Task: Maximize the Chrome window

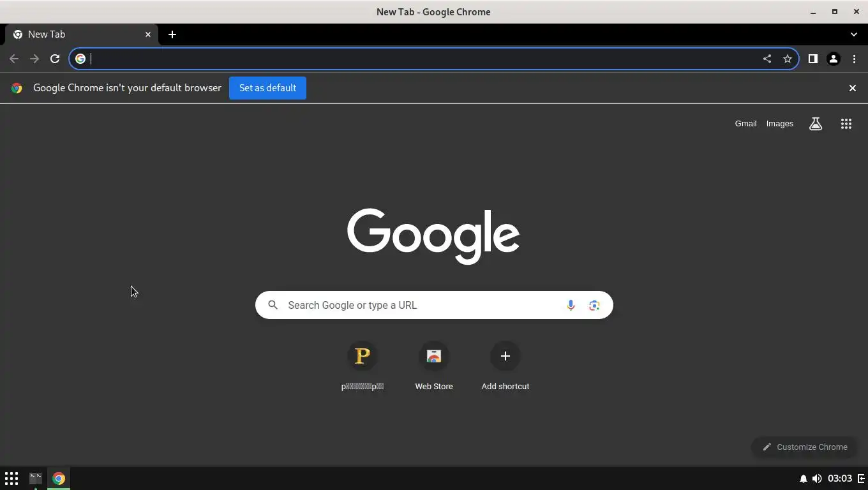Action: [835, 11]
